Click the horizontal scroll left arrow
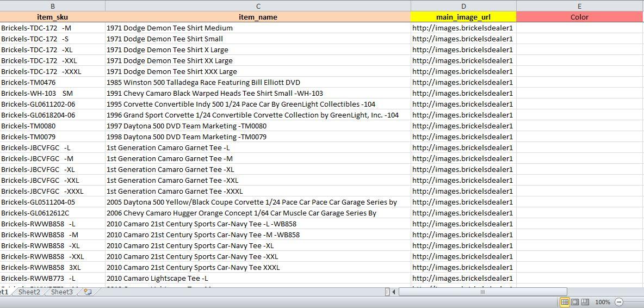The width and height of the screenshot is (644, 308). point(394,292)
